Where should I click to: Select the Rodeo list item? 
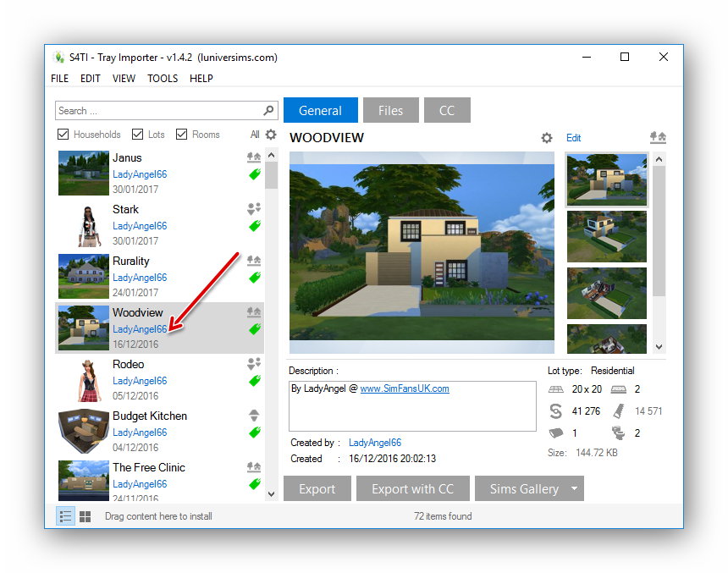click(x=159, y=380)
